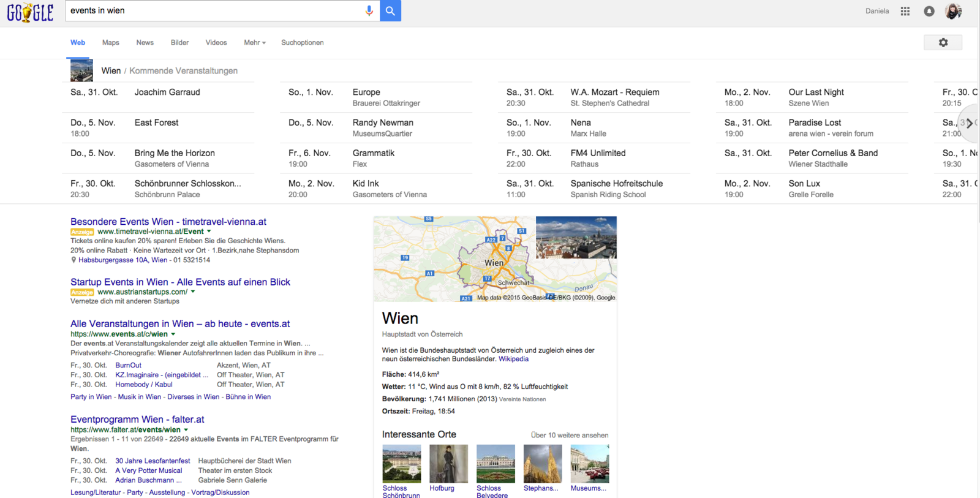The width and height of the screenshot is (980, 498).
Task: Open '30 Jahre Lesofantenfest' event link
Action: tap(153, 461)
